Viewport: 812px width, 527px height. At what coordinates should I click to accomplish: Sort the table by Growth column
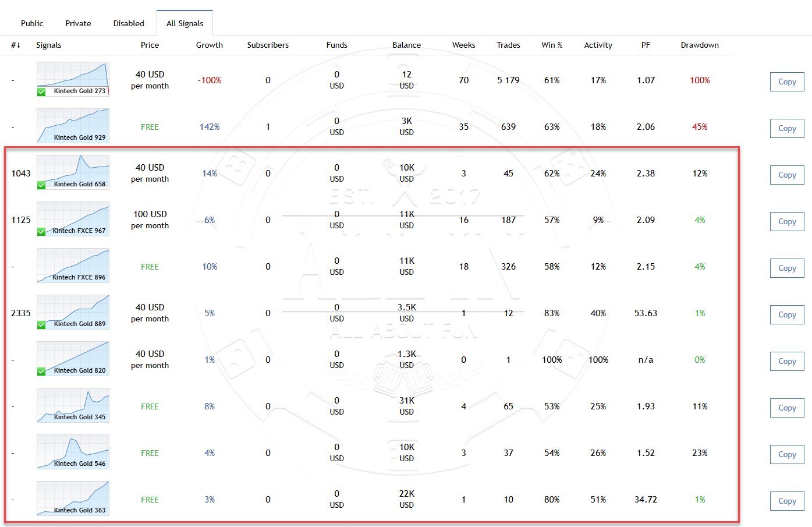210,45
